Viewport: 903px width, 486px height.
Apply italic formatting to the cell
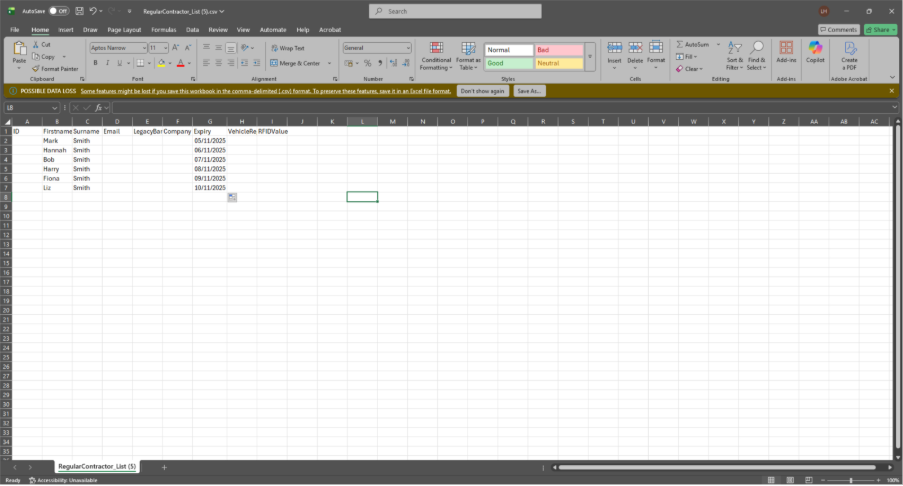(108, 62)
